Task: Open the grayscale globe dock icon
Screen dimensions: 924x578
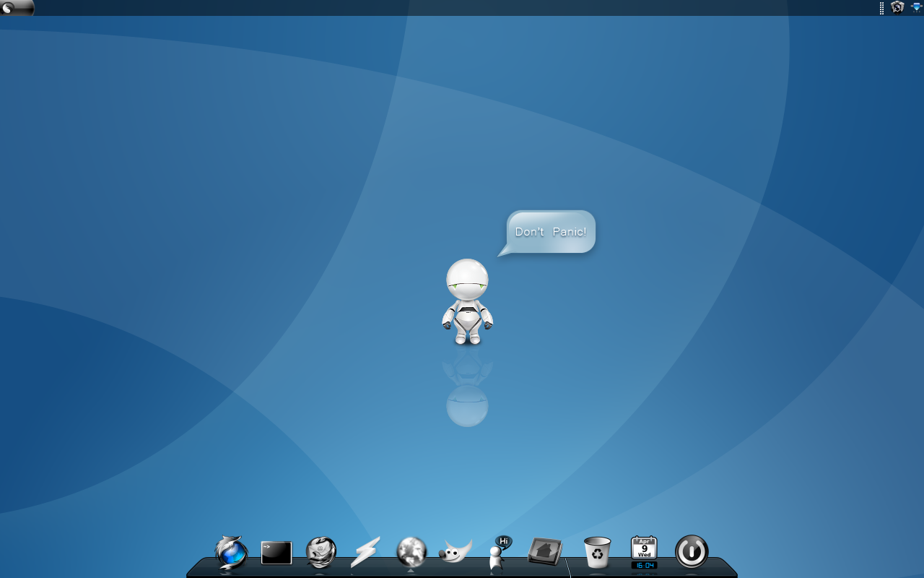Action: pos(411,552)
